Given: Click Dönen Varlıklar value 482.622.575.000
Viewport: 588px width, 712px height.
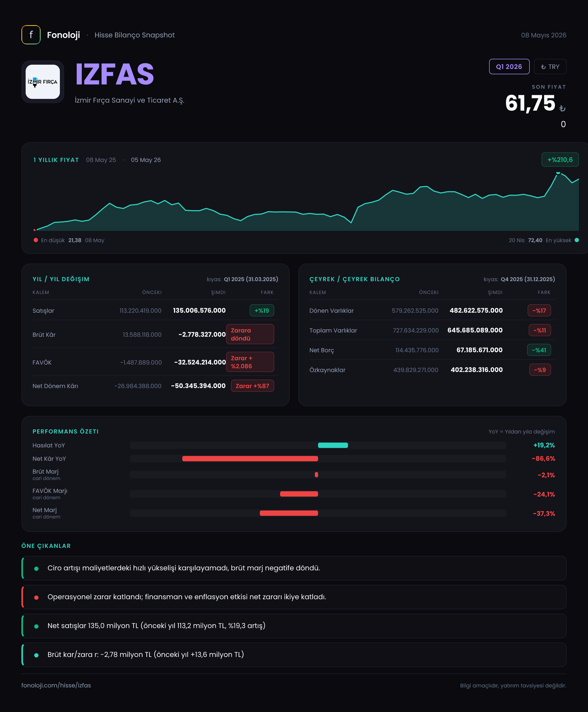Looking at the screenshot, I should pyautogui.click(x=476, y=310).
